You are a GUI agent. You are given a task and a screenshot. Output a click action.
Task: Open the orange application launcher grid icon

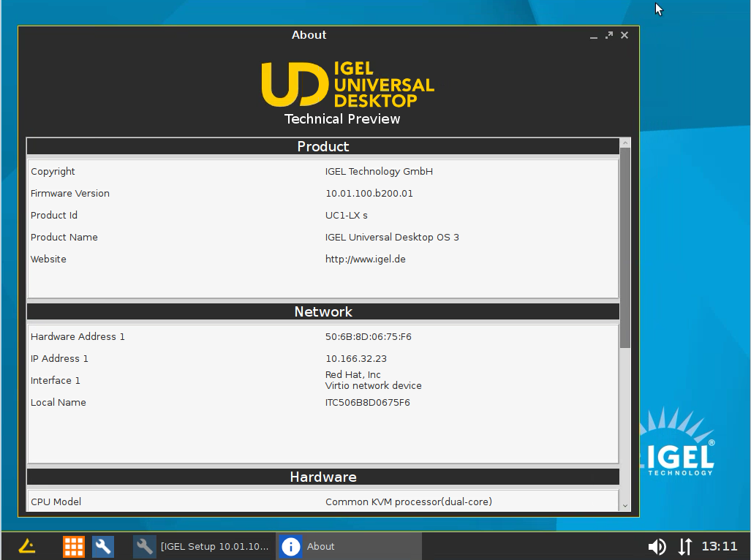tap(72, 546)
